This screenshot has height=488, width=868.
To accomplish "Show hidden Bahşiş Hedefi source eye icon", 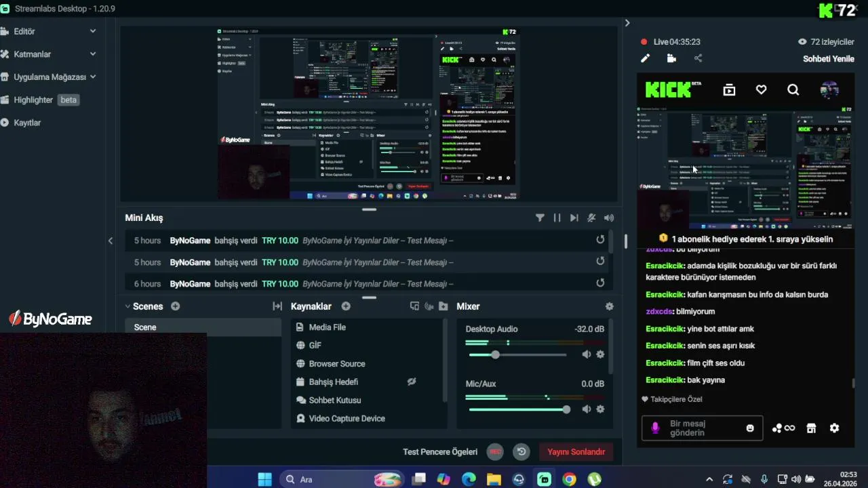I will coord(411,382).
